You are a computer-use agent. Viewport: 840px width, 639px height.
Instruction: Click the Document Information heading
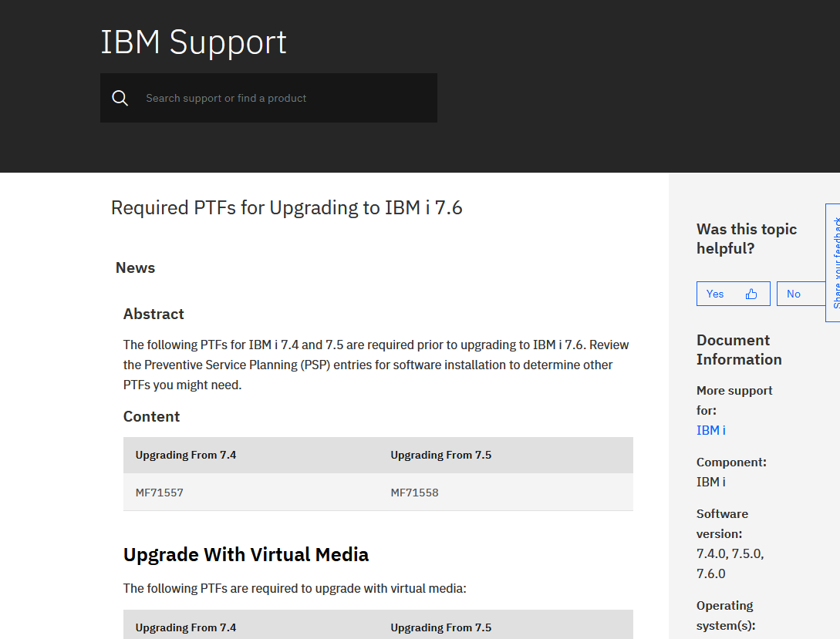pos(738,349)
